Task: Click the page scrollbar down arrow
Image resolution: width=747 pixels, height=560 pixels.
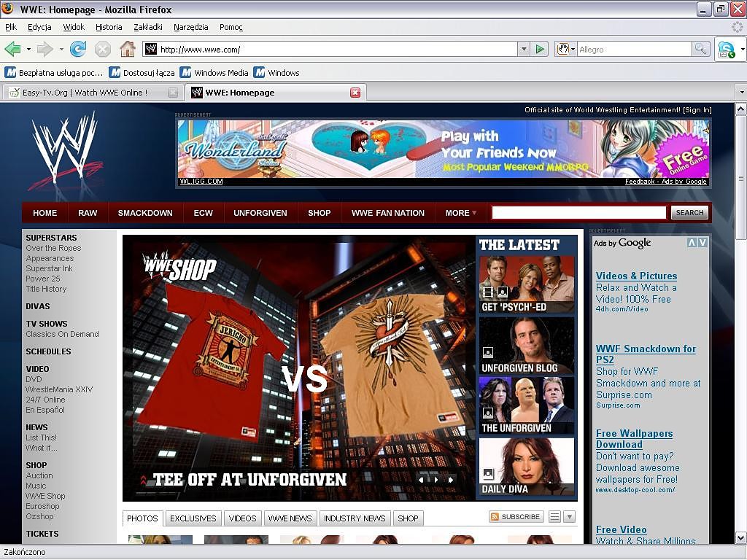Action: tap(741, 537)
